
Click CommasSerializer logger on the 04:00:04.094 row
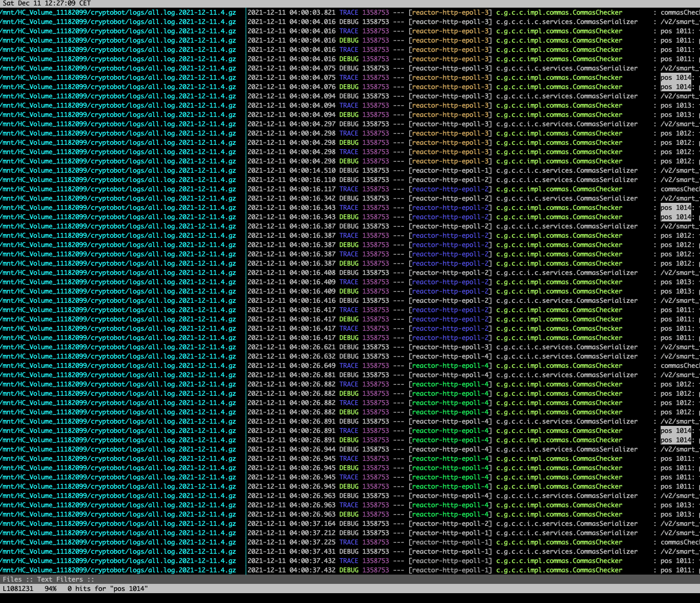pos(567,96)
